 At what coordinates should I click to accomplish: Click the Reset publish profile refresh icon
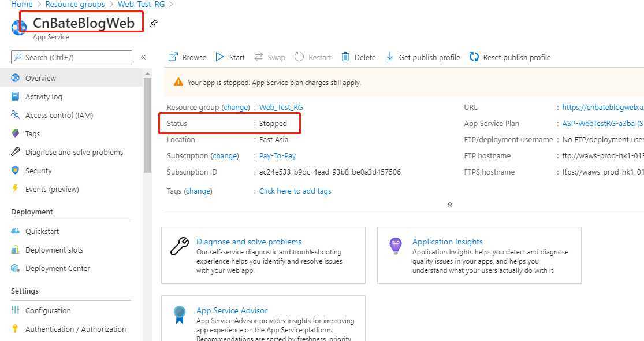tap(474, 57)
